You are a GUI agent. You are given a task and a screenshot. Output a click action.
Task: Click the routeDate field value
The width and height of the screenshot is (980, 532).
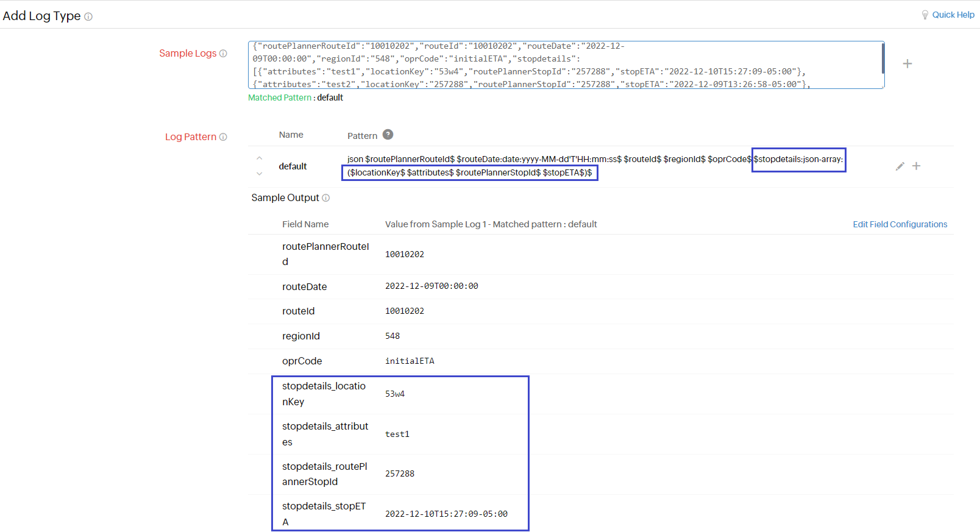click(x=431, y=286)
